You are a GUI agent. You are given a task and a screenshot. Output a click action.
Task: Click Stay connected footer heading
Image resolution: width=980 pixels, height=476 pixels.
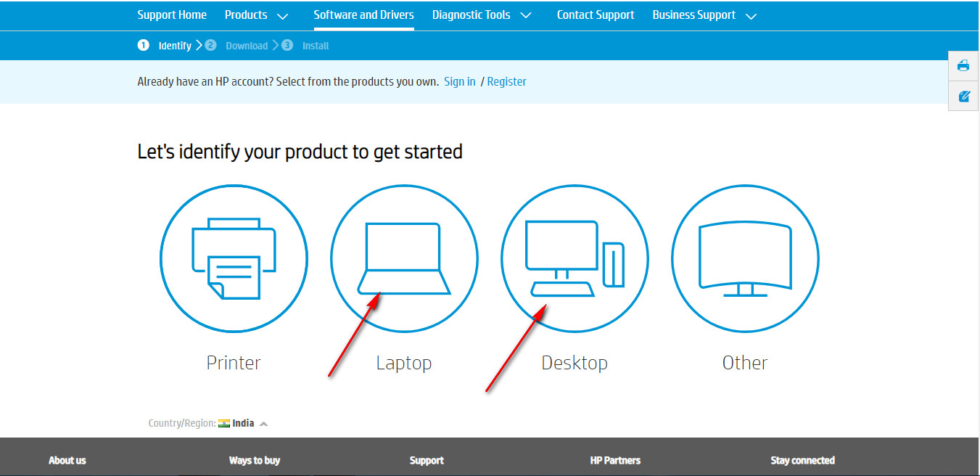click(802, 461)
